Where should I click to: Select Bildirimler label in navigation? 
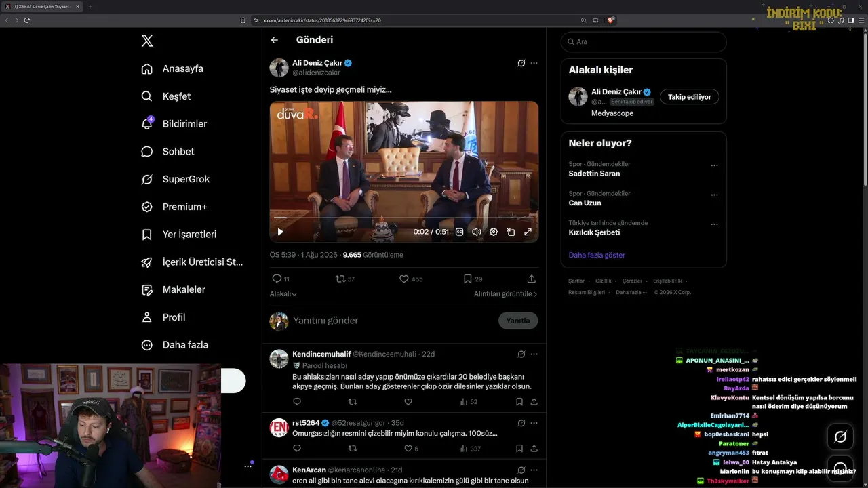[184, 124]
